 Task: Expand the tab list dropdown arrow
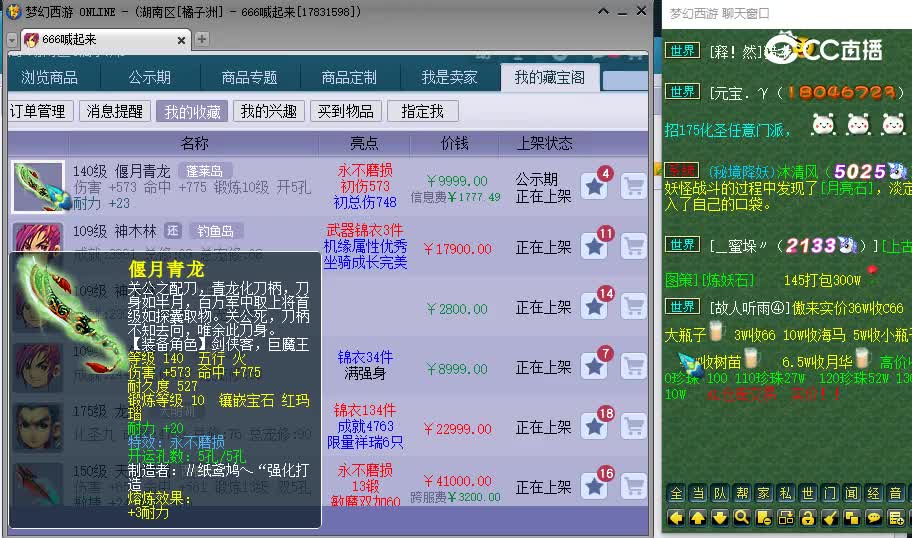click(x=12, y=40)
